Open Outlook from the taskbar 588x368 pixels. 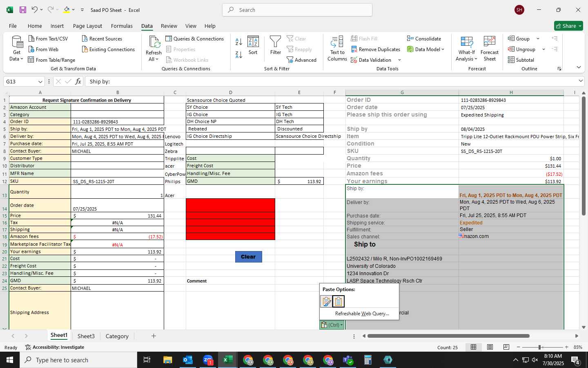point(188,360)
